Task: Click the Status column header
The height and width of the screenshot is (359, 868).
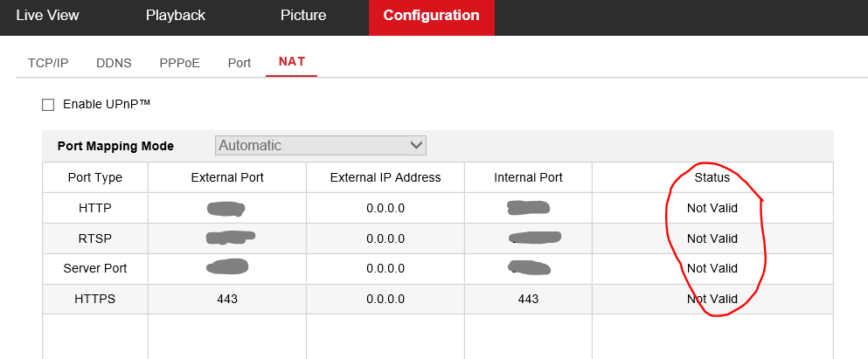Action: coord(712,177)
